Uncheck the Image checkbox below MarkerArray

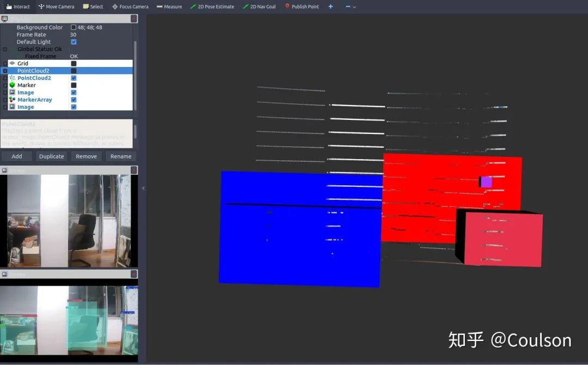[73, 107]
